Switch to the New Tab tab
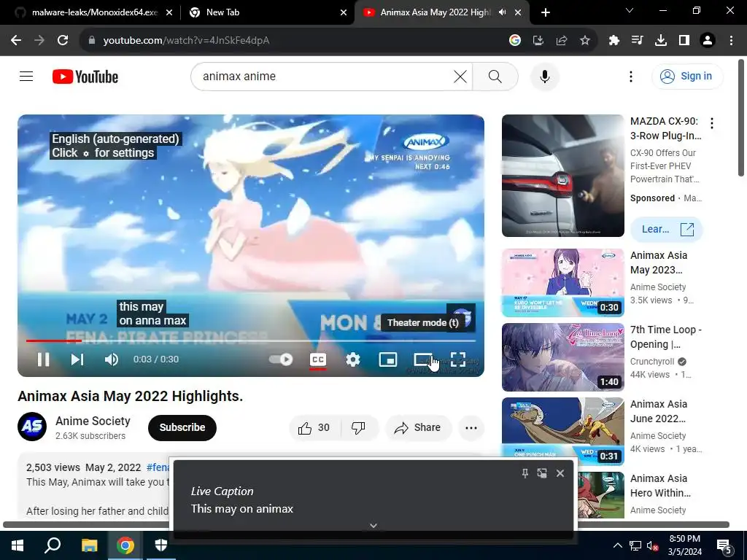The width and height of the screenshot is (747, 560). [268, 12]
